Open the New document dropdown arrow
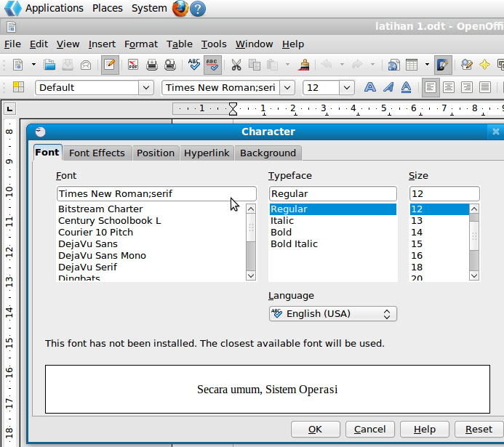 tap(33, 65)
